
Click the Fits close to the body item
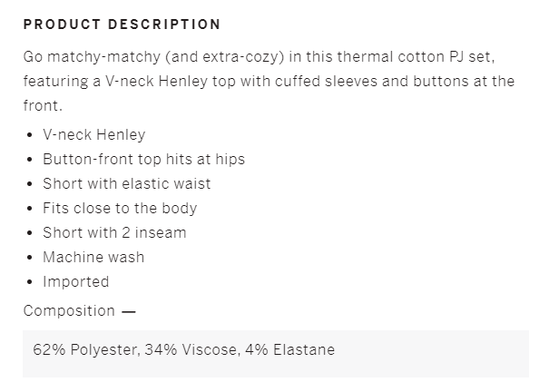pos(120,209)
